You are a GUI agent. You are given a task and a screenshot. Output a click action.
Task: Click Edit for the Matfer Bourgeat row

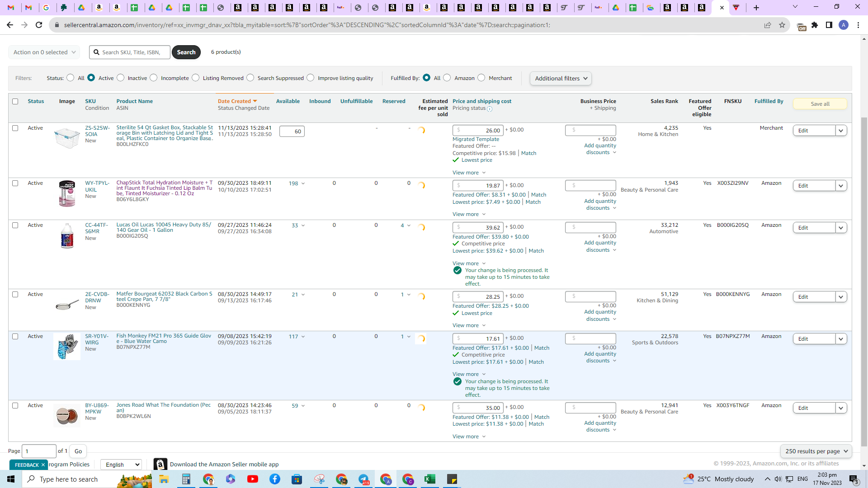pyautogui.click(x=814, y=297)
